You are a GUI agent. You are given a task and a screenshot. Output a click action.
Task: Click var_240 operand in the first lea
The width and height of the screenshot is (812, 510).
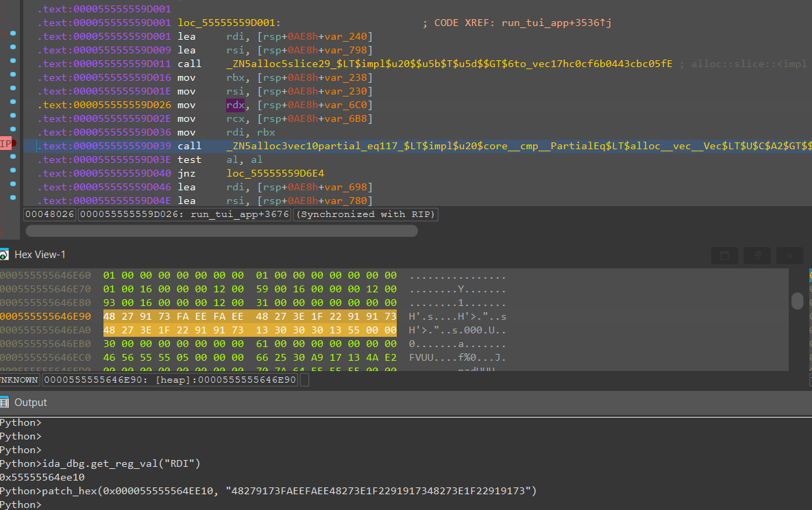tap(346, 36)
